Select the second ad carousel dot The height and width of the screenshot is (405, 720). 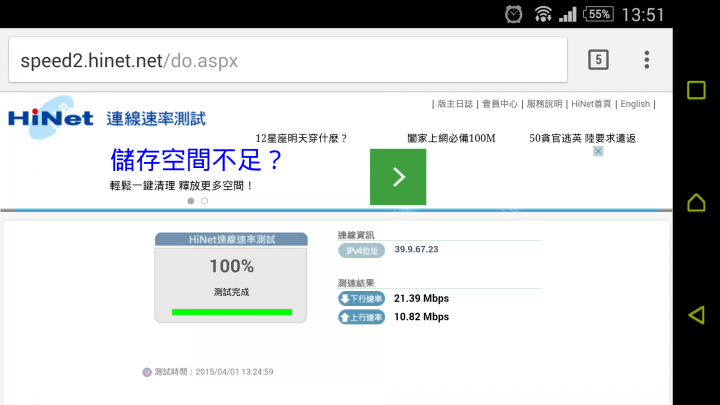point(204,201)
